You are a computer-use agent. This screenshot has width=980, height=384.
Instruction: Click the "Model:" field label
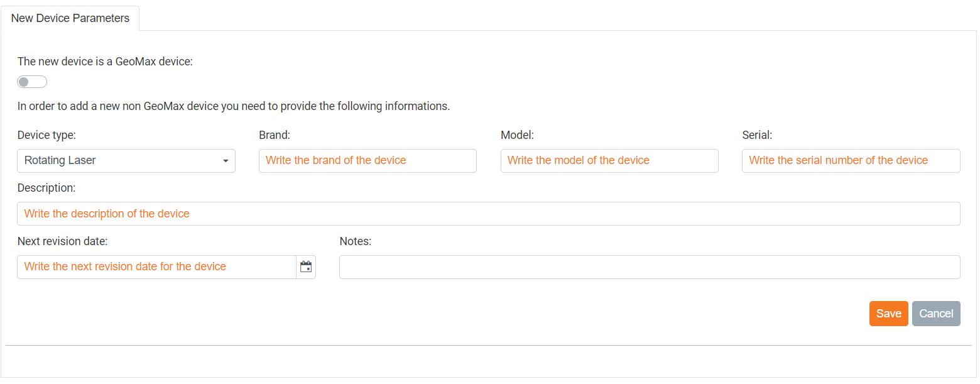point(516,134)
